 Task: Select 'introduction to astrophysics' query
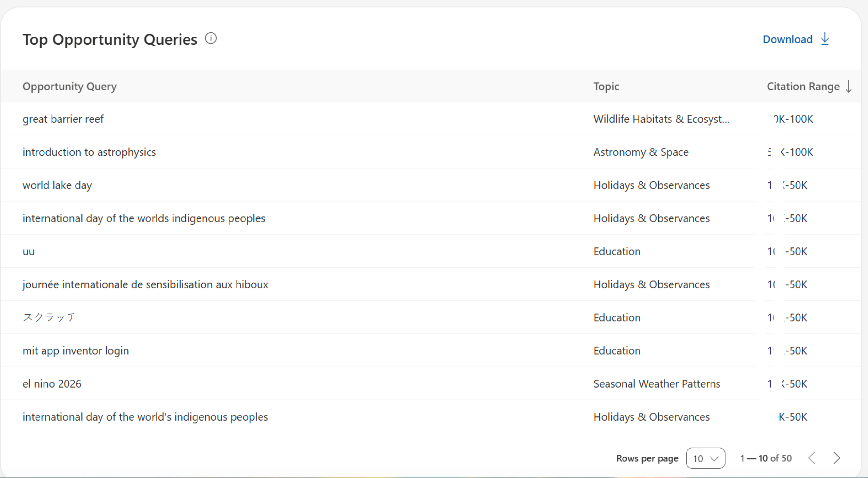[x=89, y=152]
